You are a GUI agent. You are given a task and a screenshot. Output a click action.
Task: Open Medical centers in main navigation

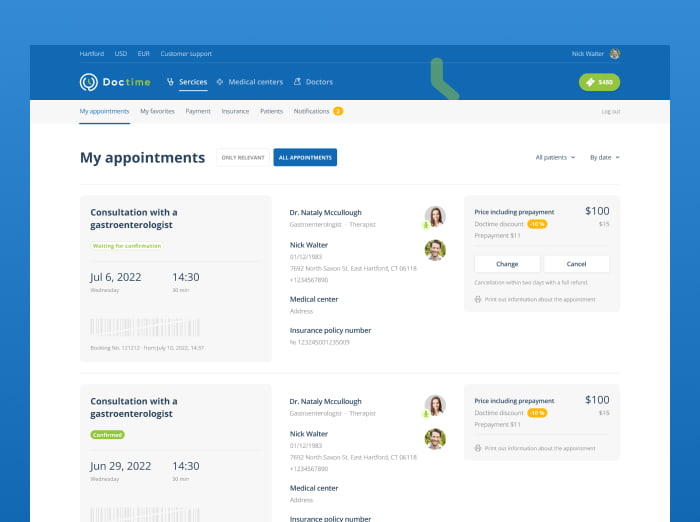(255, 82)
